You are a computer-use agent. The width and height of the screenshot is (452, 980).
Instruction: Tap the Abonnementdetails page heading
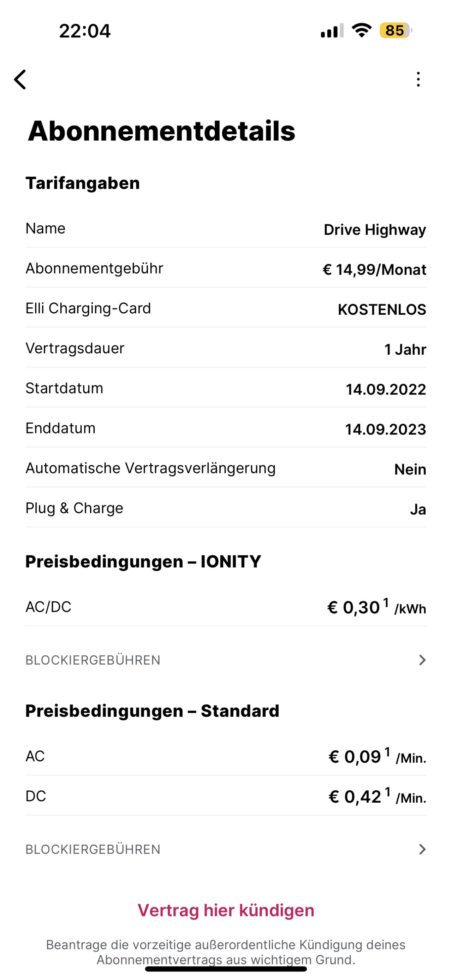click(x=162, y=131)
